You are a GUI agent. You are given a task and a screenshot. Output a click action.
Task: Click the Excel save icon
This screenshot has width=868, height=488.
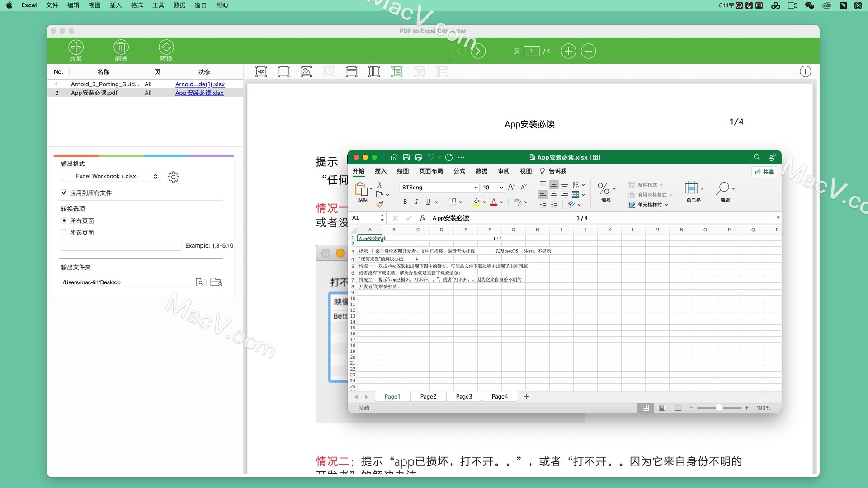[406, 157]
